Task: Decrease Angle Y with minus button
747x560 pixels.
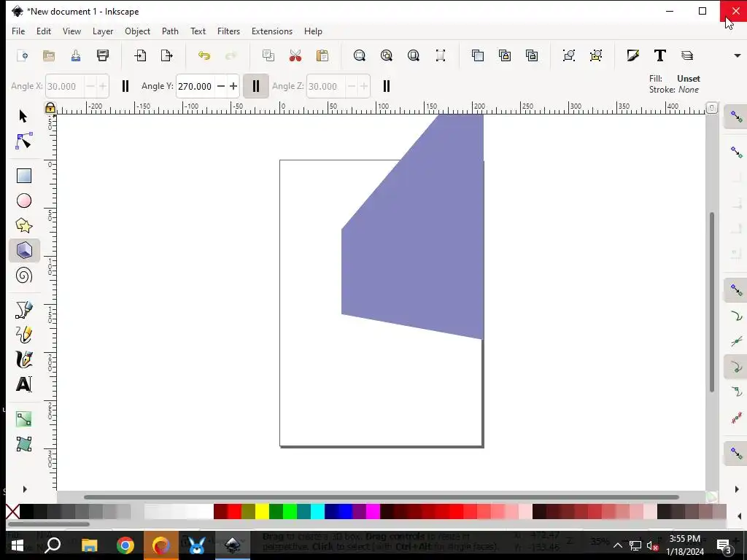Action: click(x=220, y=86)
